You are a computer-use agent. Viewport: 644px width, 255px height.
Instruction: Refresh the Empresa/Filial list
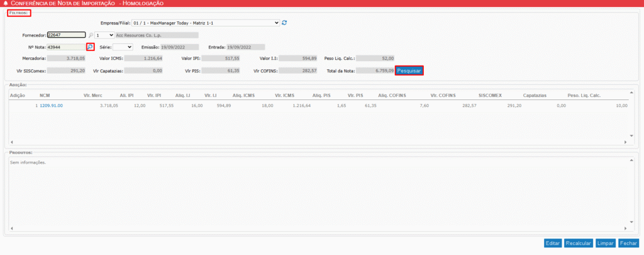pos(285,23)
